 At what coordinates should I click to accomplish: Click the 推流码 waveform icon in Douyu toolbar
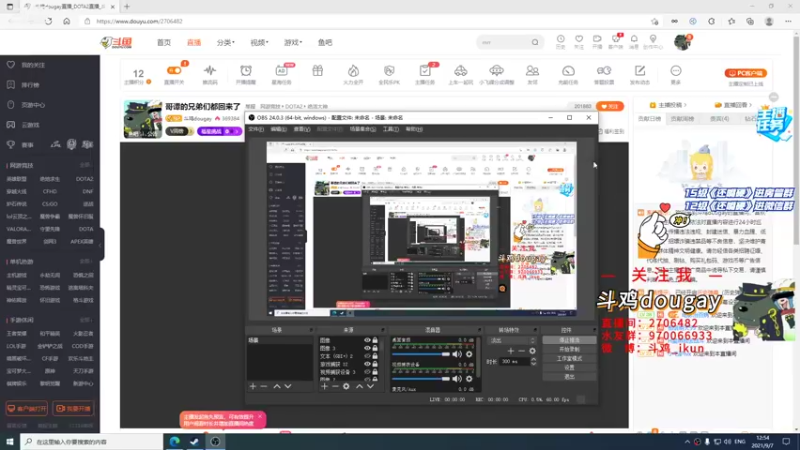coord(210,70)
